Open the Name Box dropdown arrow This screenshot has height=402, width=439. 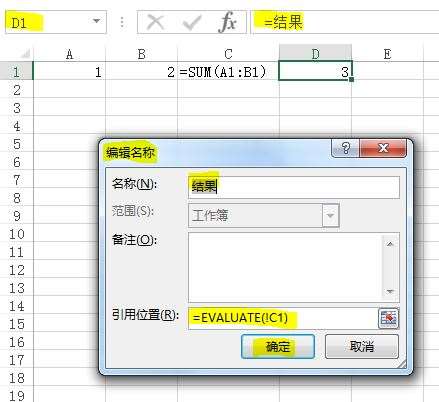click(96, 22)
